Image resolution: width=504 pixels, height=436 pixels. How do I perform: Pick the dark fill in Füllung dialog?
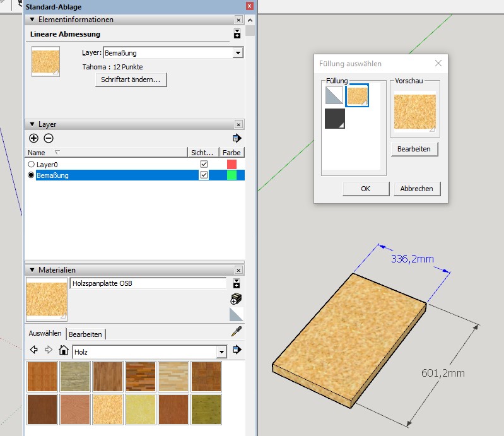pos(334,118)
